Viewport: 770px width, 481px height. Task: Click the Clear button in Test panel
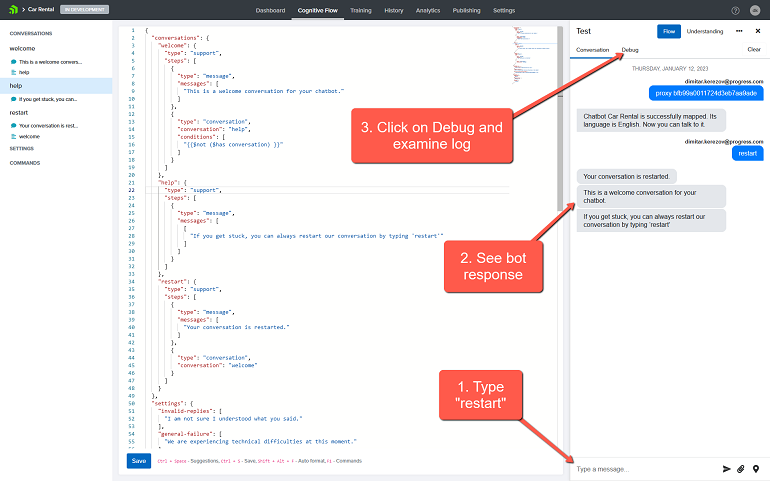(x=754, y=50)
